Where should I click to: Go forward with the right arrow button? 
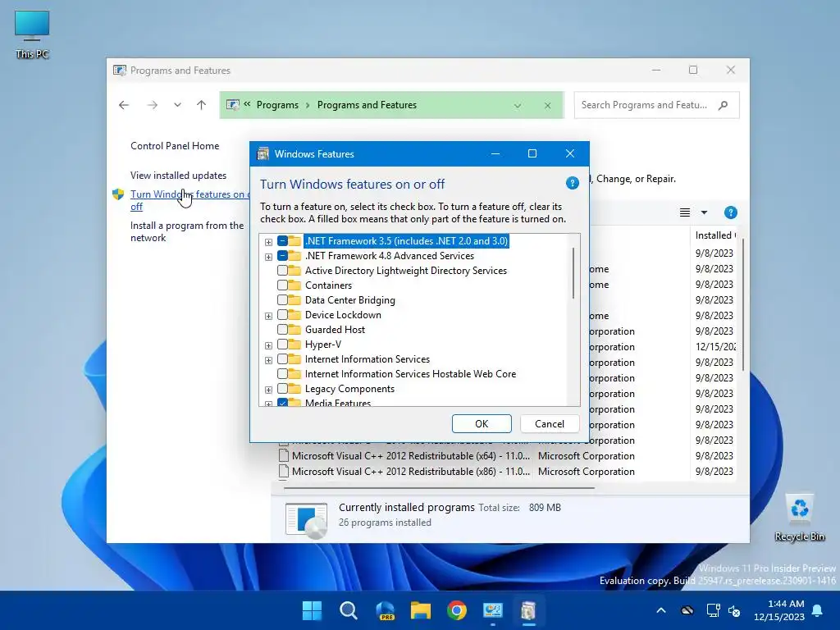coord(152,105)
